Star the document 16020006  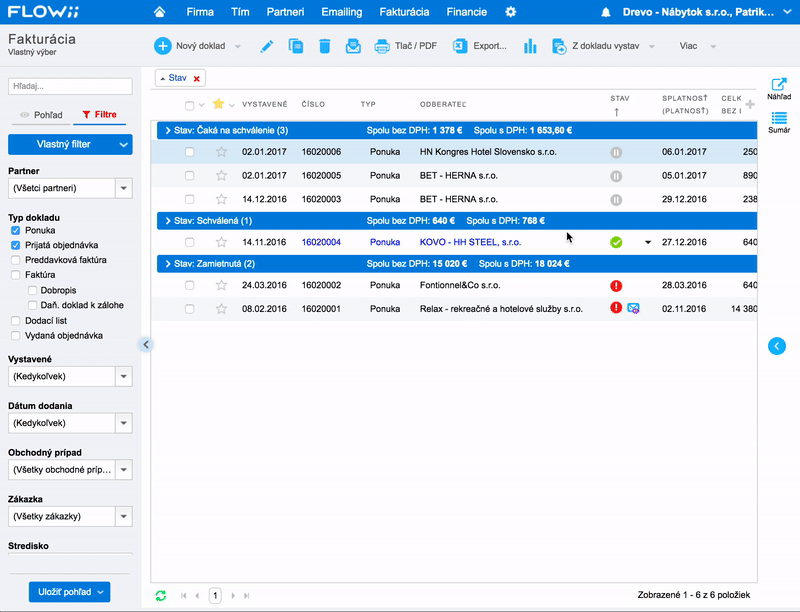point(221,151)
